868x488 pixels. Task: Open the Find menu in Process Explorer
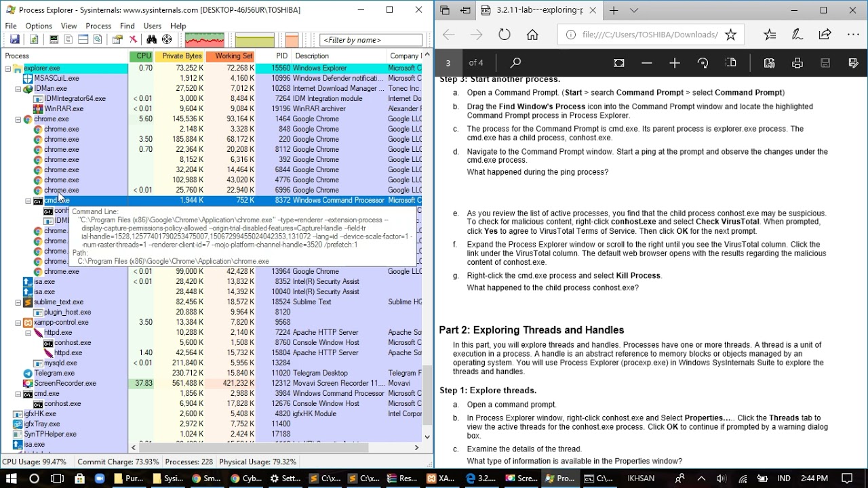(127, 26)
